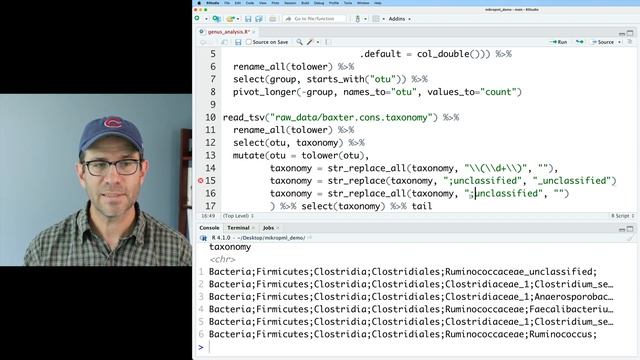Save the current document in main toolbar
640x360 pixels.
tap(248, 19)
